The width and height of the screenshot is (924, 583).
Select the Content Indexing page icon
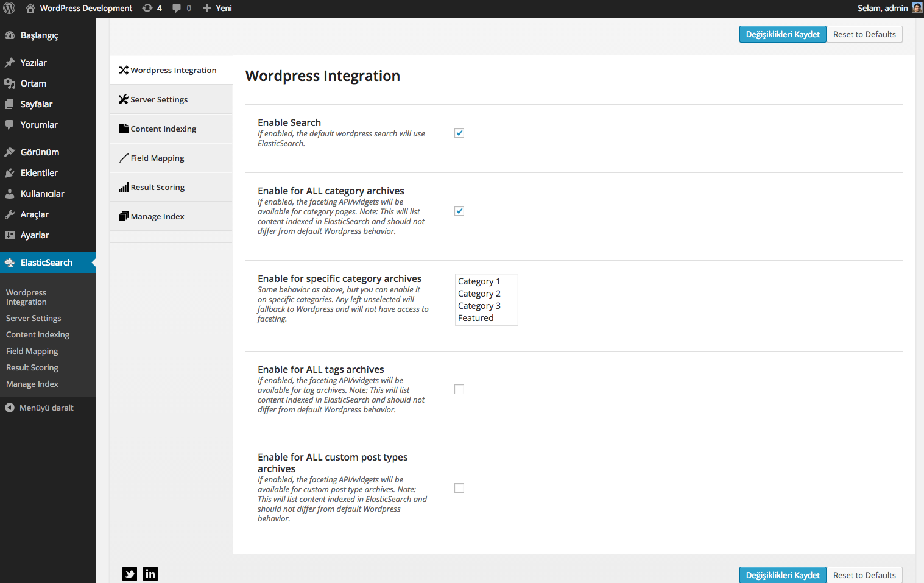123,128
